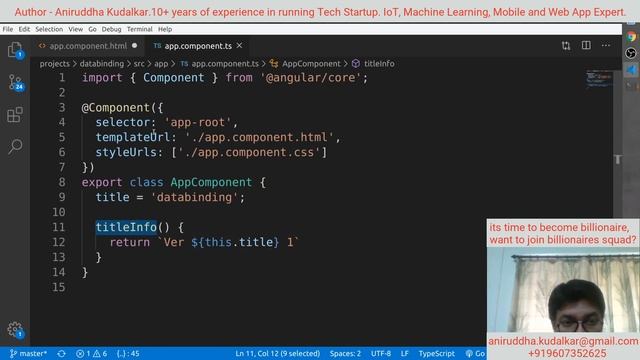This screenshot has height=360, width=640.
Task: Click the master* branch indicator
Action: (x=28, y=353)
